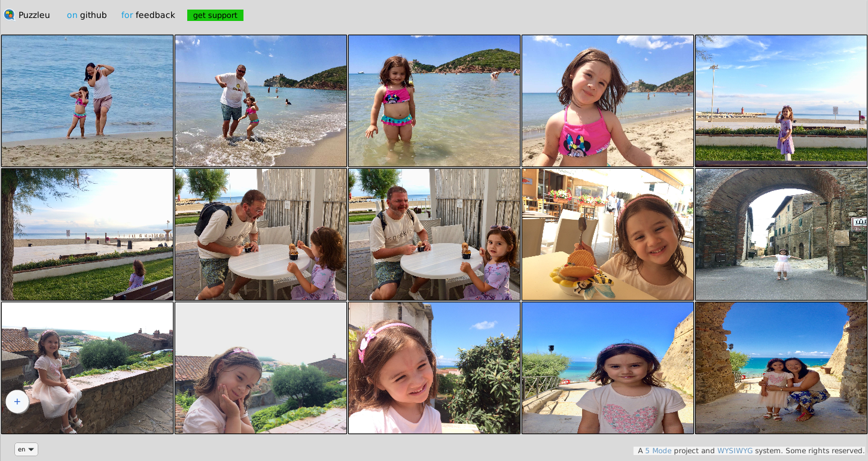Click the green 'get support' button
Image resolution: width=868 pixels, height=461 pixels.
(215, 15)
